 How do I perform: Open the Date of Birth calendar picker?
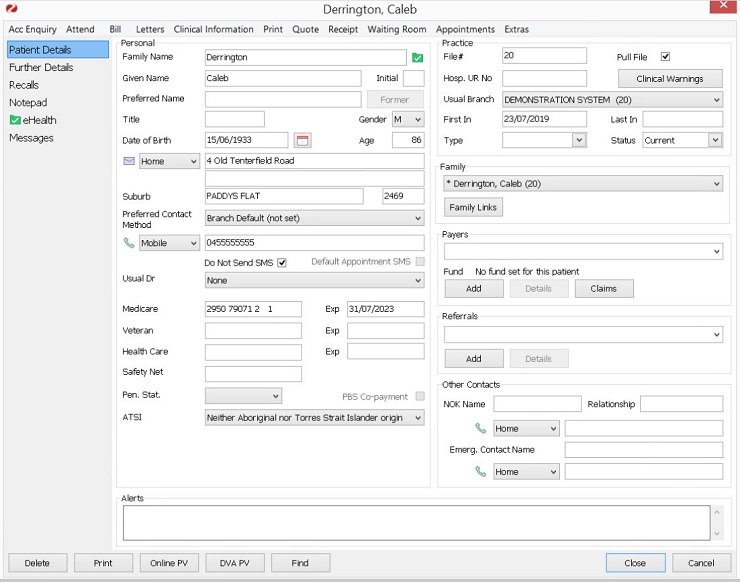[302, 140]
